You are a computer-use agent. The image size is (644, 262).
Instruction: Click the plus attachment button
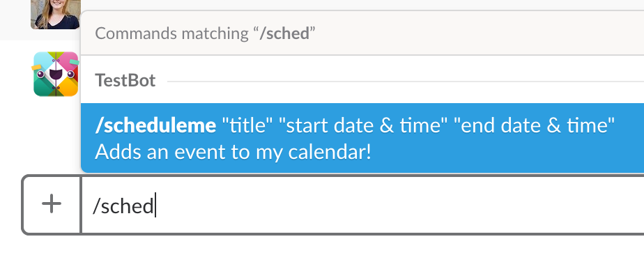click(x=52, y=204)
